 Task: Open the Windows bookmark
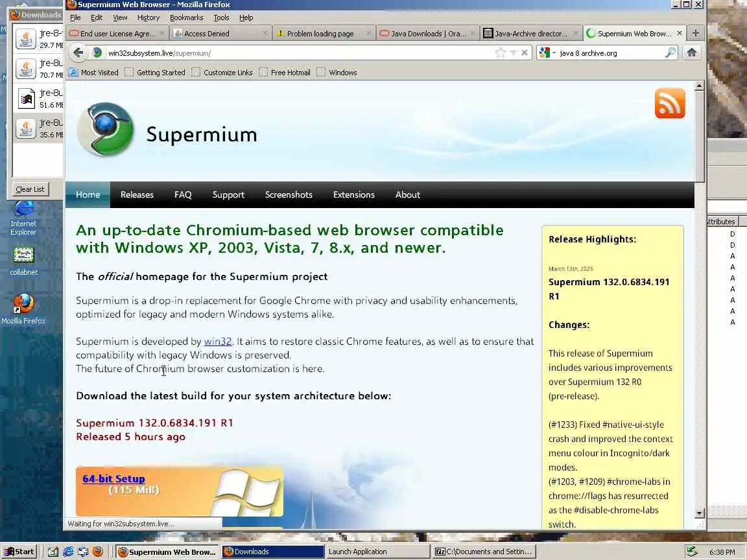337,73
